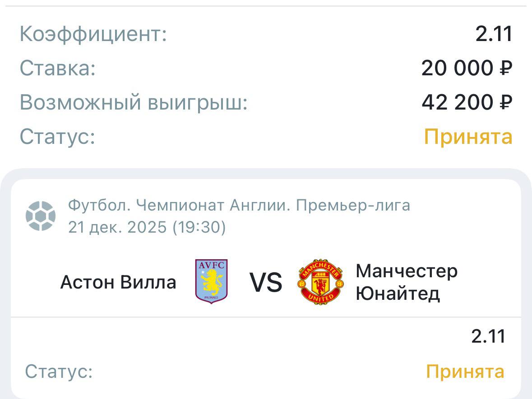Click the Принята status in the summary
Image resolution: width=532 pixels, height=399 pixels.
pos(468,136)
